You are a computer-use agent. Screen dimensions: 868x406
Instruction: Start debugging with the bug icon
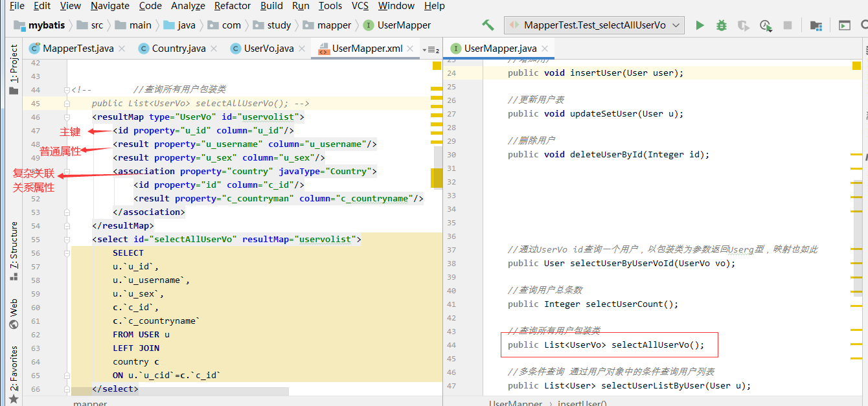pyautogui.click(x=721, y=25)
